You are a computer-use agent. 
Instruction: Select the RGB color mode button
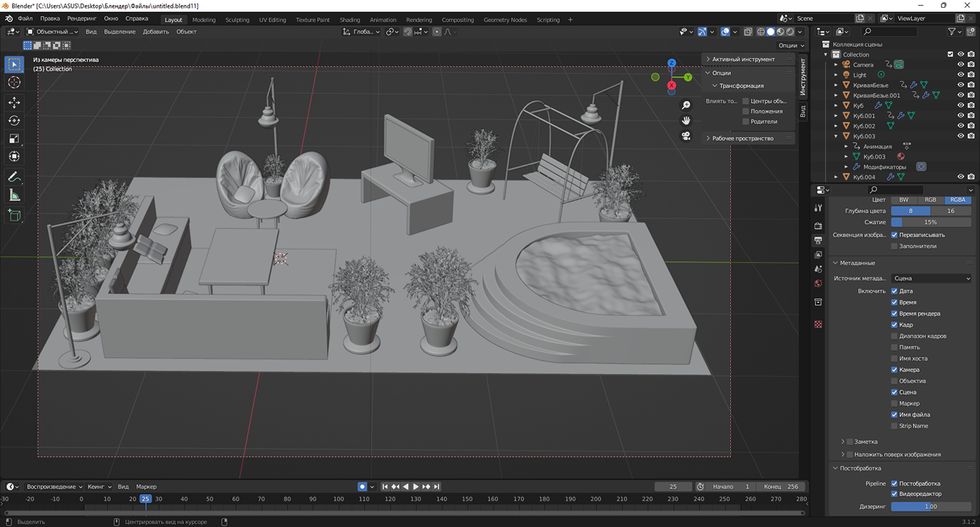click(x=930, y=199)
